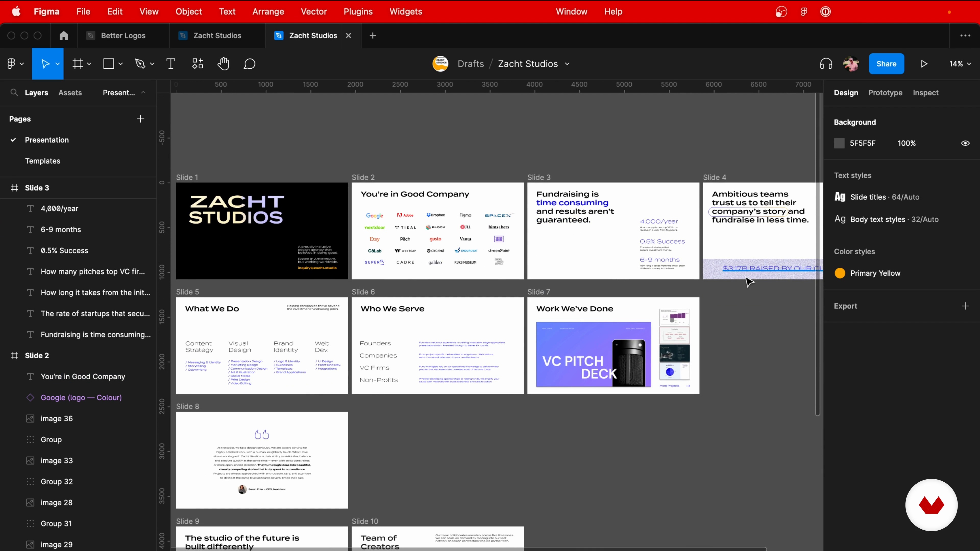Image resolution: width=980 pixels, height=551 pixels.
Task: Open the 14% zoom dropdown
Action: 960,64
